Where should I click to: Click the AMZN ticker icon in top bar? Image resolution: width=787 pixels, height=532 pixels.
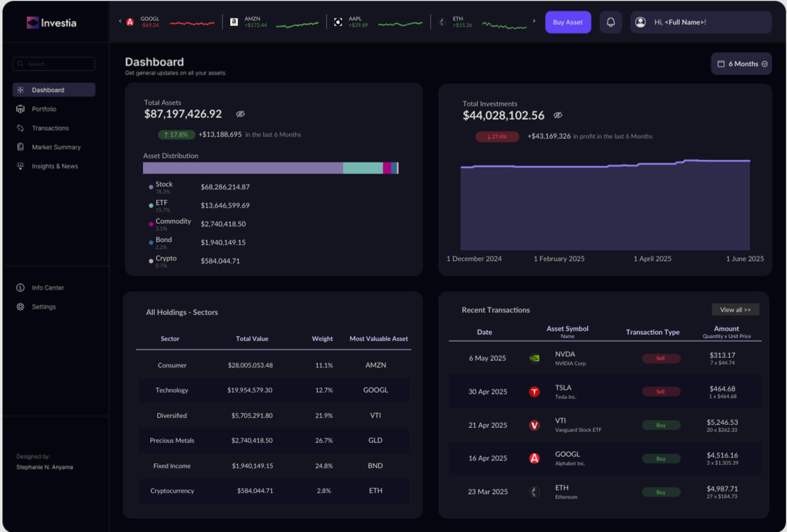click(234, 22)
